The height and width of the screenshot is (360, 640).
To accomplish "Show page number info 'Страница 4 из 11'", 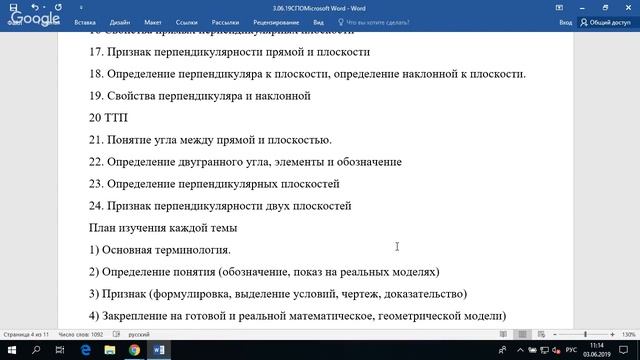I will coord(26,334).
